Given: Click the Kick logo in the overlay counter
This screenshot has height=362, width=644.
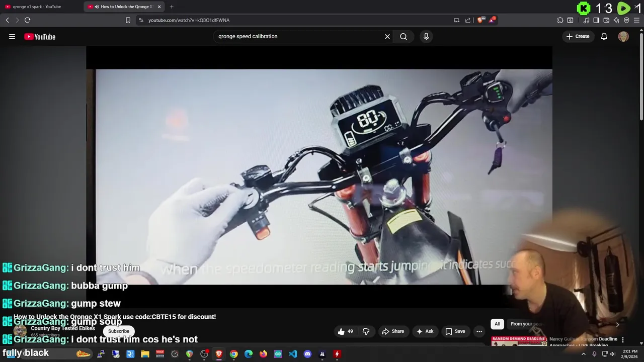Looking at the screenshot, I should click(x=584, y=8).
